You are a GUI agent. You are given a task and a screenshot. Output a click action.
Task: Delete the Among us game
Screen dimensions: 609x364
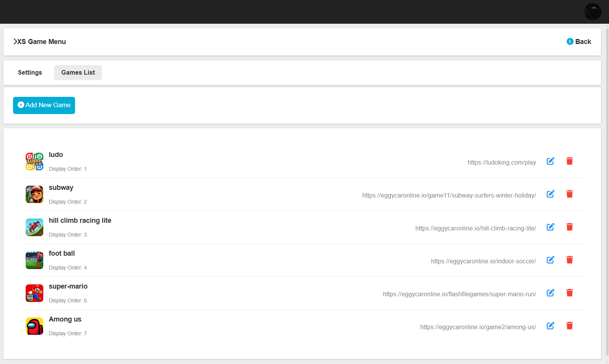click(x=570, y=326)
